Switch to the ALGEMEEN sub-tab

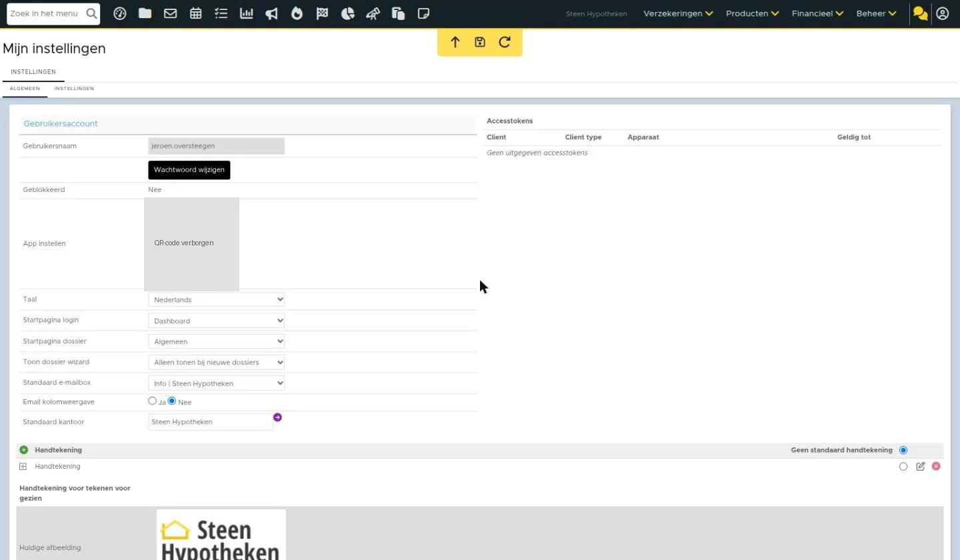pos(25,89)
